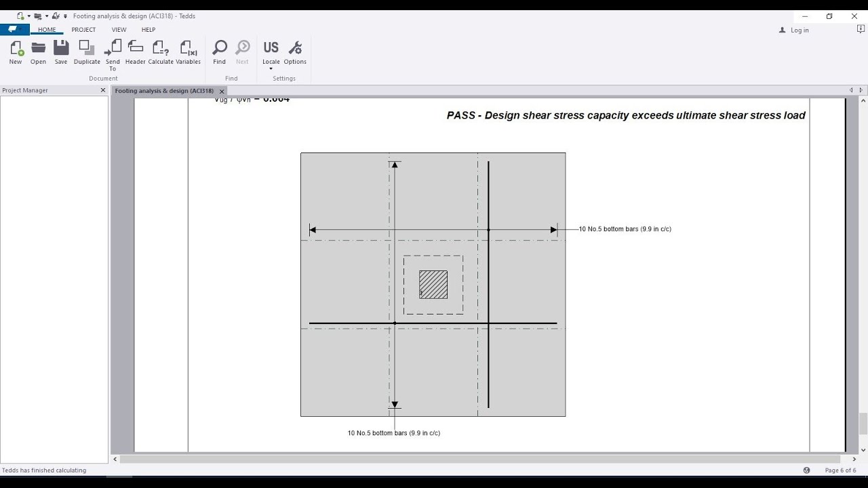The width and height of the screenshot is (868, 488).
Task: Minimize the Tedds window
Action: coord(805,16)
